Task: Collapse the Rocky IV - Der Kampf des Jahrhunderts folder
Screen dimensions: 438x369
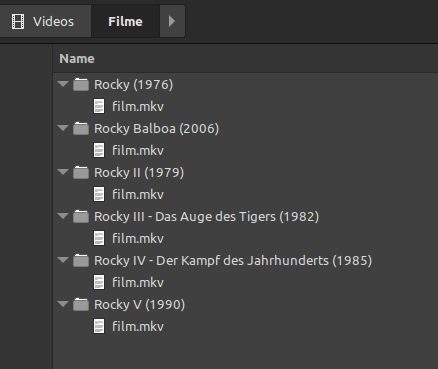Action: tap(63, 260)
